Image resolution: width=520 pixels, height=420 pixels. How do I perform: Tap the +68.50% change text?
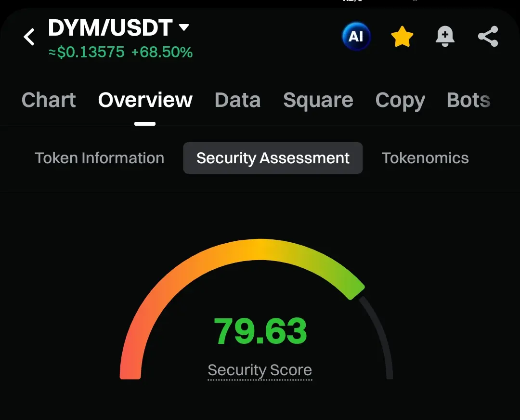click(162, 52)
